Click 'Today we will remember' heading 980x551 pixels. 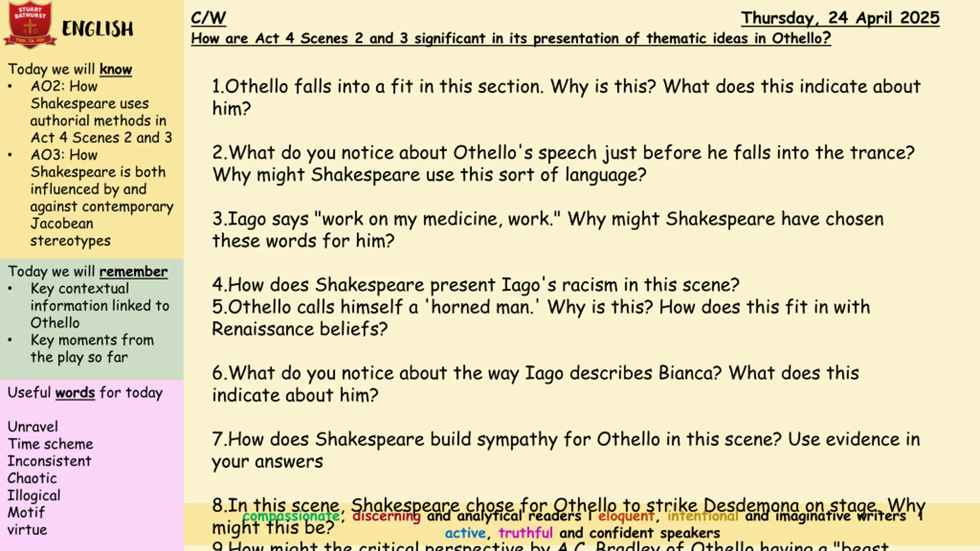[88, 271]
